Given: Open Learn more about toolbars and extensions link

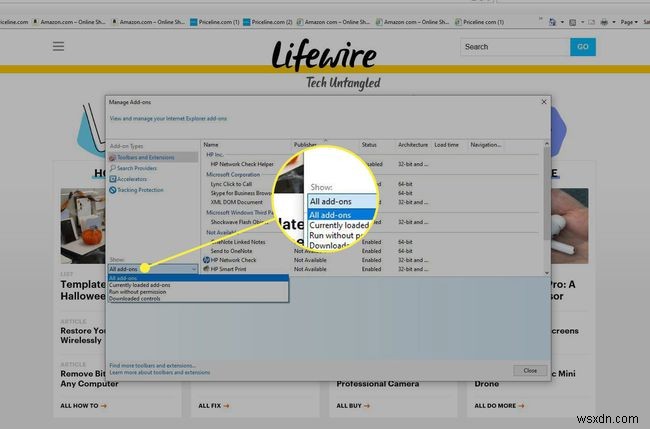Looking at the screenshot, I should click(x=160, y=372).
